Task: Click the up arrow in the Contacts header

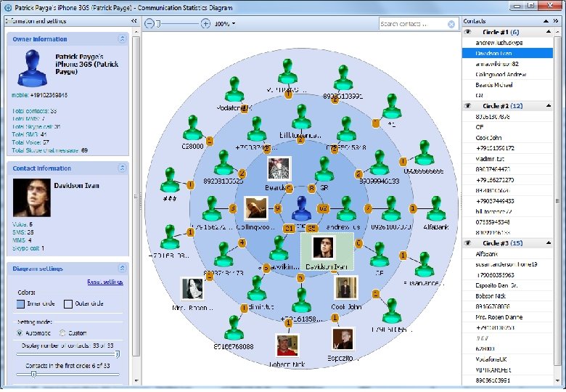Action: click(x=546, y=21)
